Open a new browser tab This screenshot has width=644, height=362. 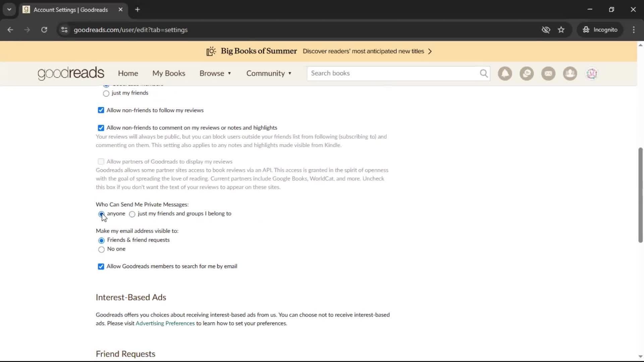138,10
